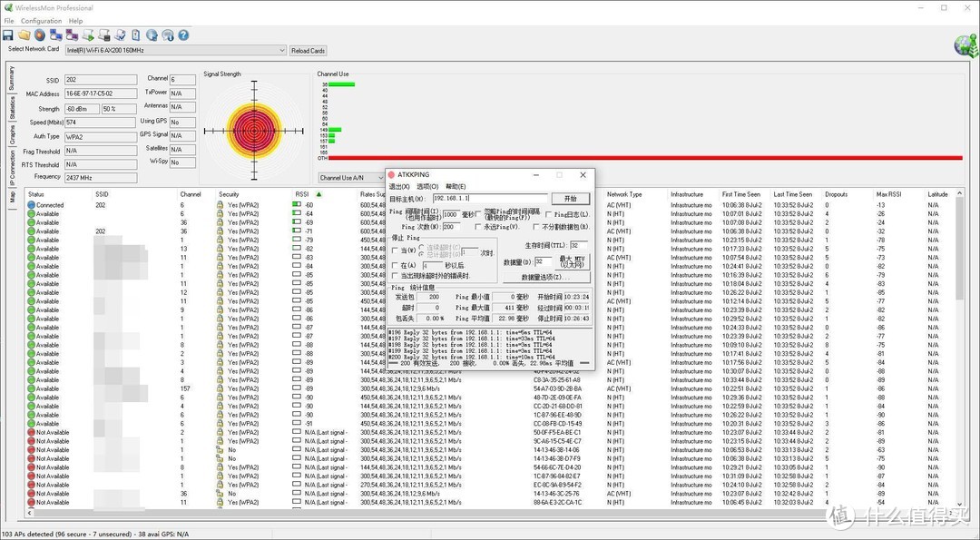The height and width of the screenshot is (540, 980).
Task: Select the consecutive timeout (连续超时) radio button
Action: point(422,248)
